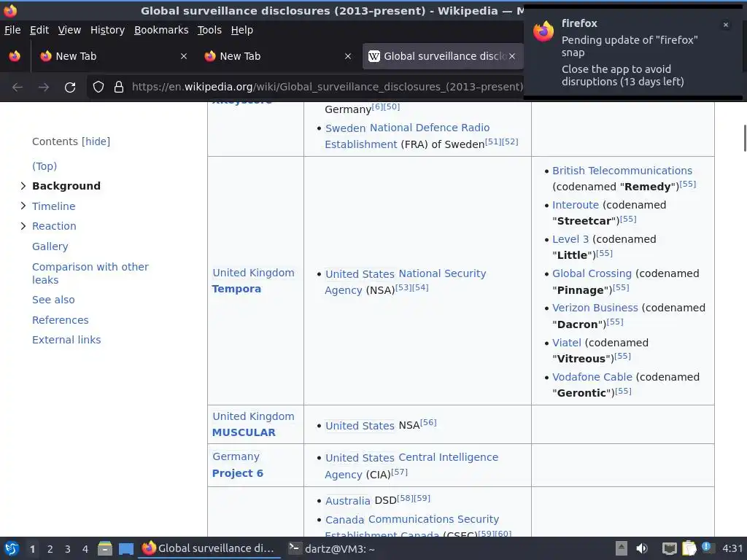Click citation [56] next to NSA

coord(428,422)
